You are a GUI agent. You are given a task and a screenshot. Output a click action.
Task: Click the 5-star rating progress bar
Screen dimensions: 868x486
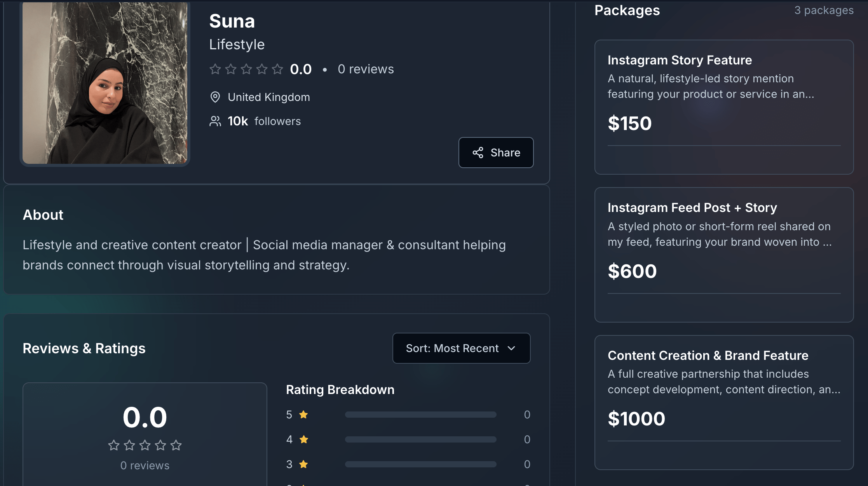click(x=420, y=415)
